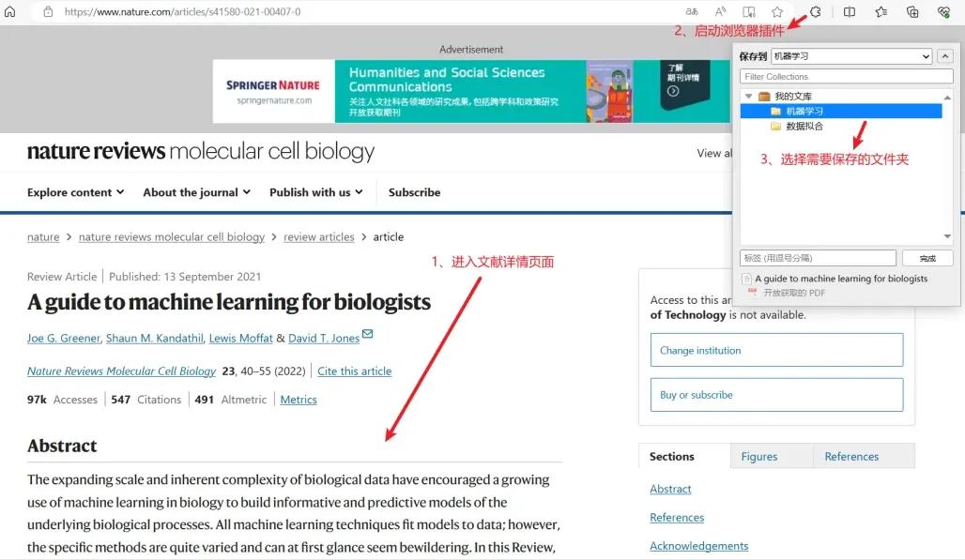Open the 保存到 collection dropdown
The image size is (965, 560).
[x=850, y=56]
